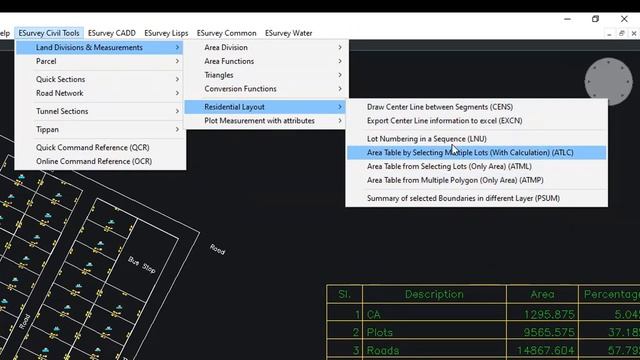The width and height of the screenshot is (640, 360).
Task: Run Area Table from Multiple Polygon (ATMP)
Action: [x=476, y=180]
